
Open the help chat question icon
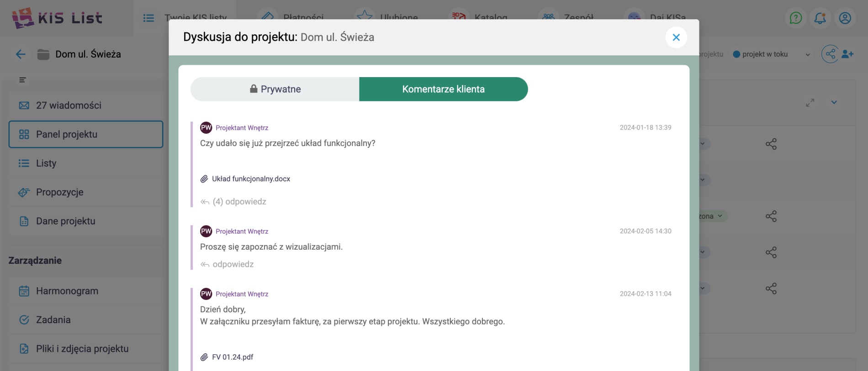[x=796, y=18]
